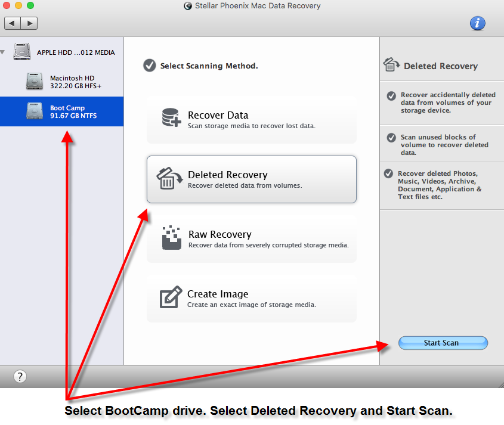Click the Boot Camp 91.67 GB NTFS label
504x425 pixels.
[73, 112]
